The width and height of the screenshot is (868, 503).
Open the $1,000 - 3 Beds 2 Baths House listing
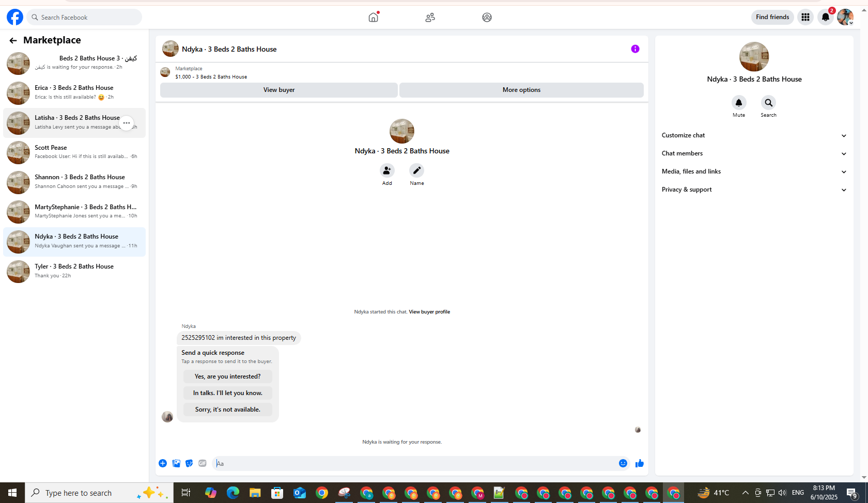211,77
